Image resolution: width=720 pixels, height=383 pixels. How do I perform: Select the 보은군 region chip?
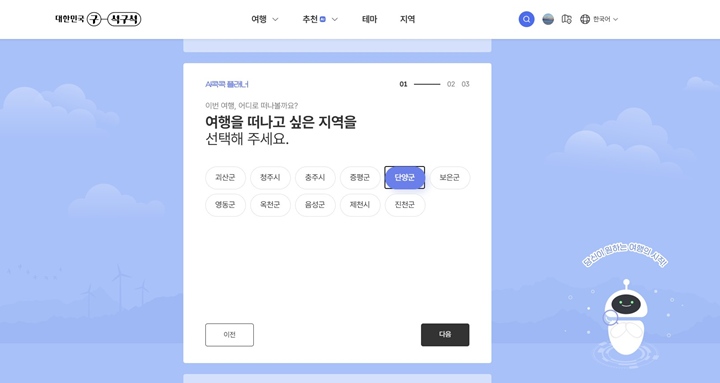tap(450, 178)
